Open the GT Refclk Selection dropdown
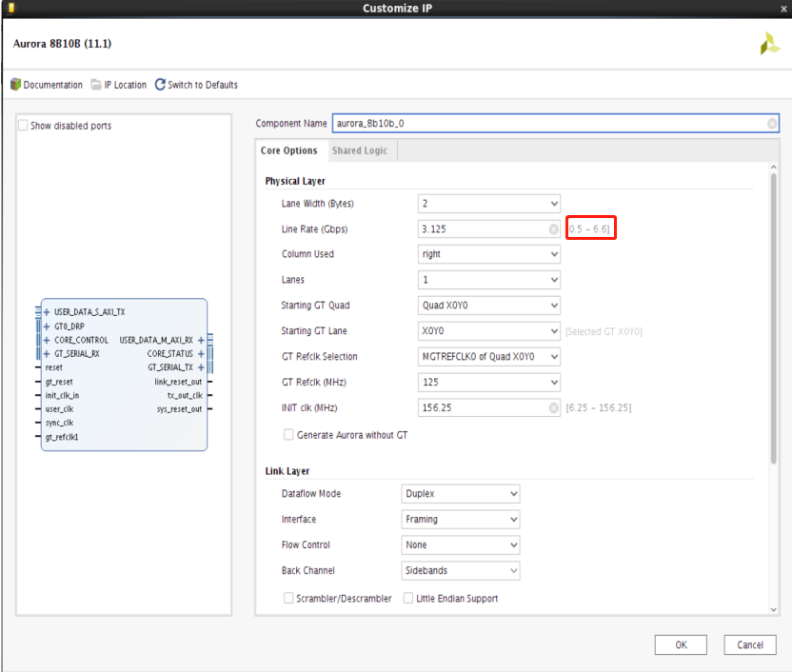The width and height of the screenshot is (792, 672). (489, 356)
